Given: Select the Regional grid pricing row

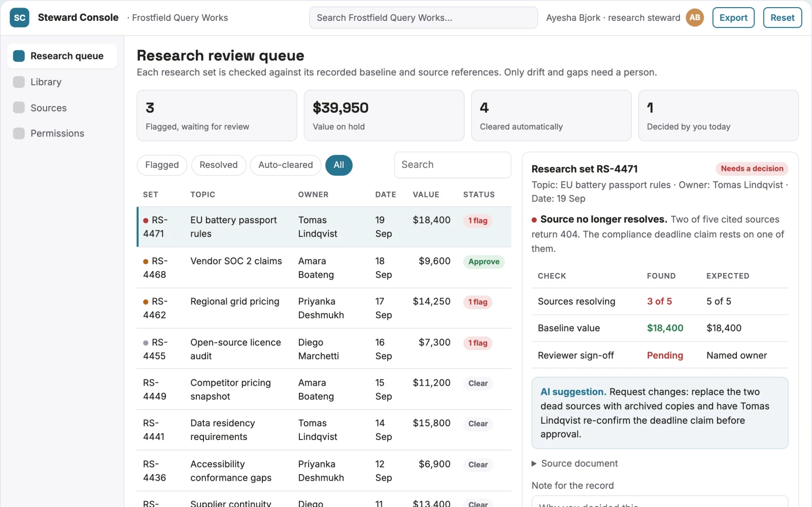Looking at the screenshot, I should 324,309.
